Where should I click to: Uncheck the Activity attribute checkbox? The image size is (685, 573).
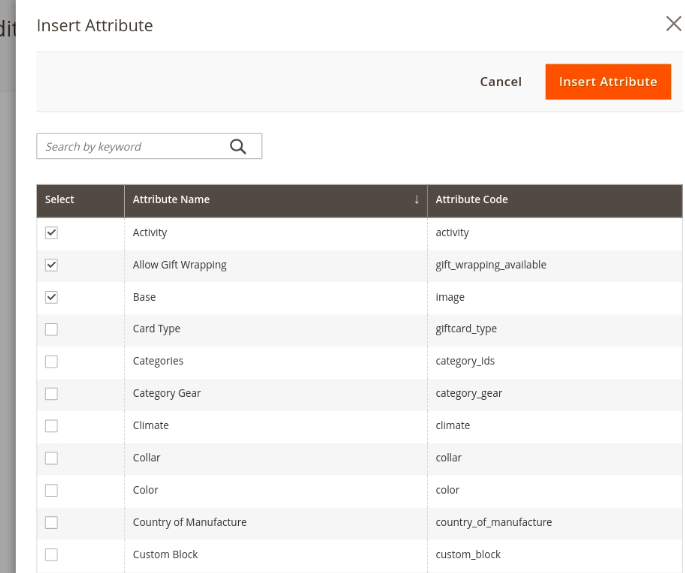pos(52,232)
